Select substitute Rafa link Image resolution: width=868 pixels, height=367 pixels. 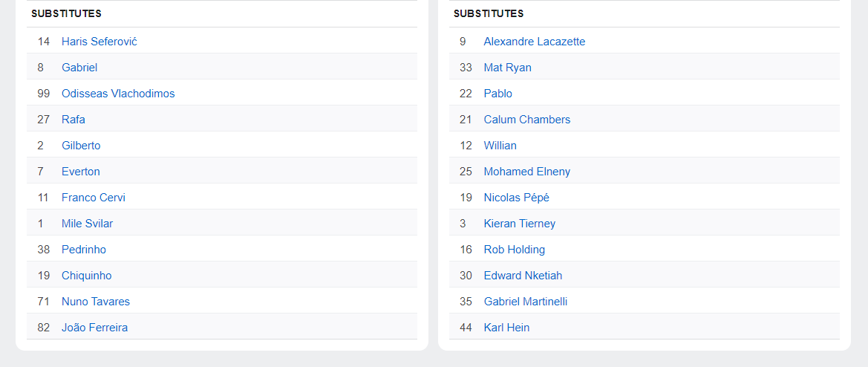[74, 120]
